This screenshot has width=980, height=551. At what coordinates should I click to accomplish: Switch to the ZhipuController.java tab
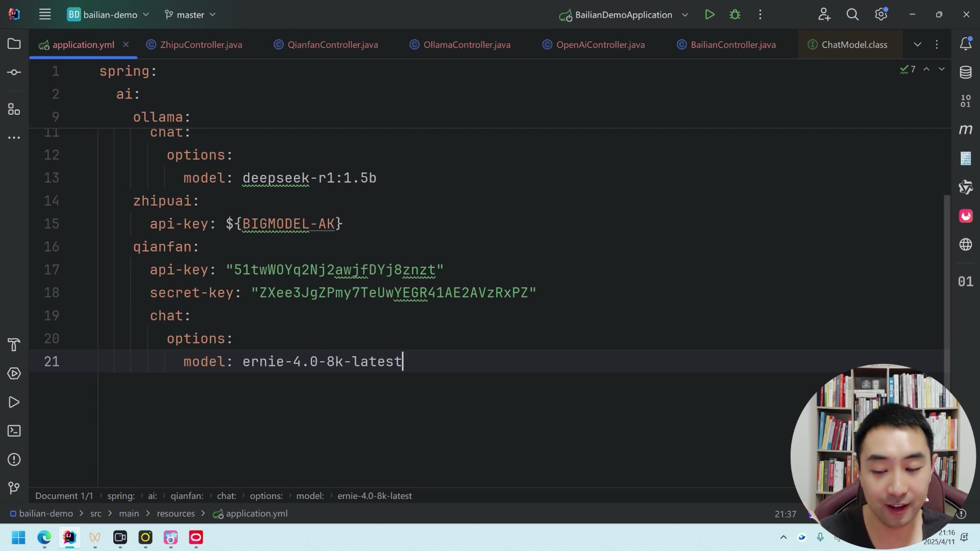click(x=201, y=45)
